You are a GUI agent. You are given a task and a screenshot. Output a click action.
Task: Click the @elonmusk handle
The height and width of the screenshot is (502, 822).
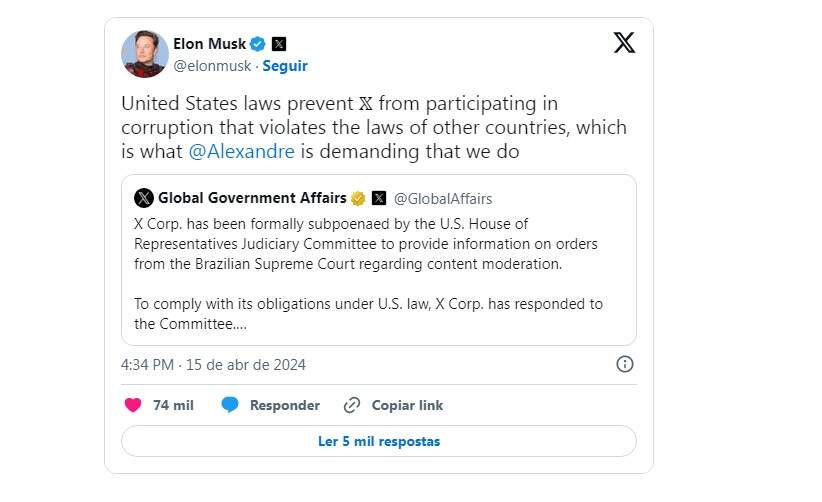(212, 66)
